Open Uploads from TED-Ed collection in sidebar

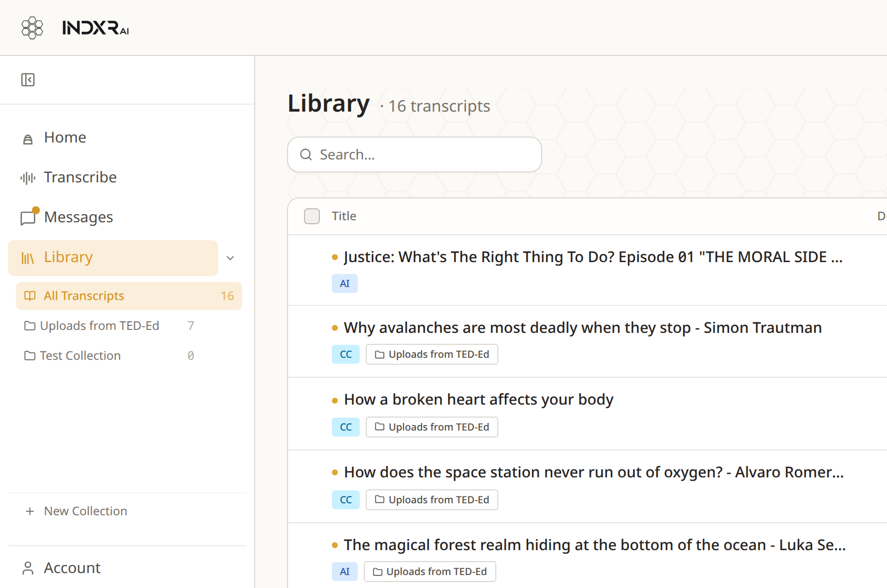tap(100, 326)
